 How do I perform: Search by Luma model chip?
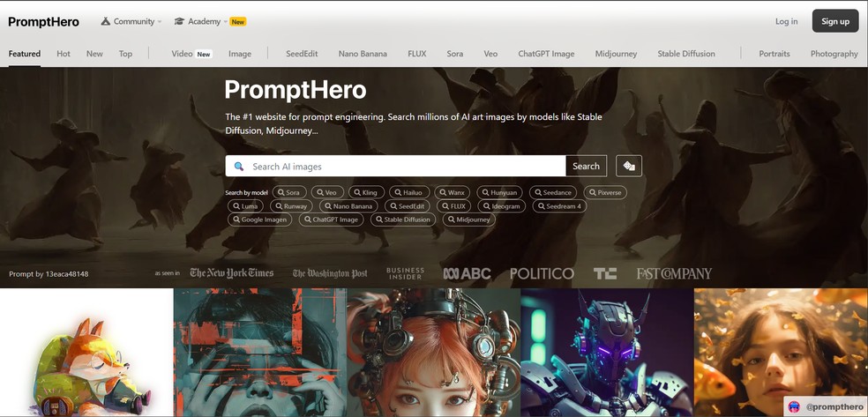point(246,205)
